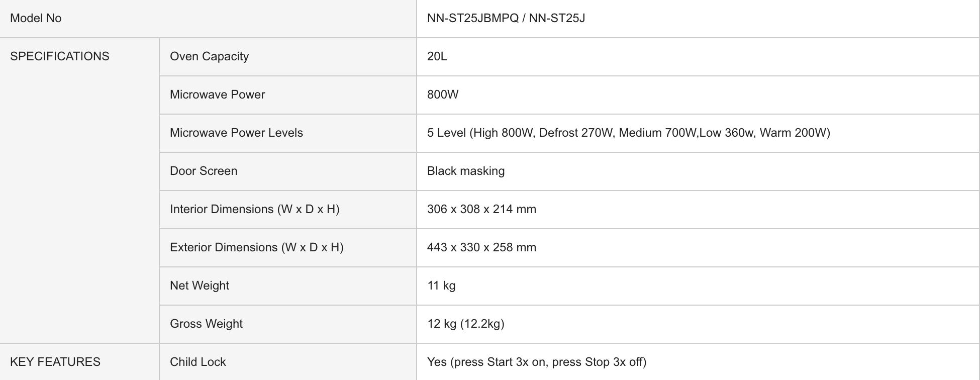The image size is (980, 380).
Task: Click the "Door Screen" label
Action: (x=204, y=171)
